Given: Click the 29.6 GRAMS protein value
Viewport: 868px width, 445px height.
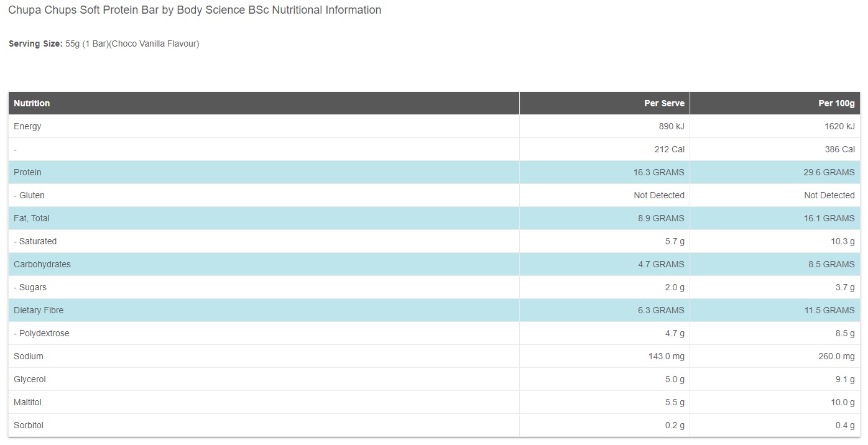Looking at the screenshot, I should coord(829,172).
